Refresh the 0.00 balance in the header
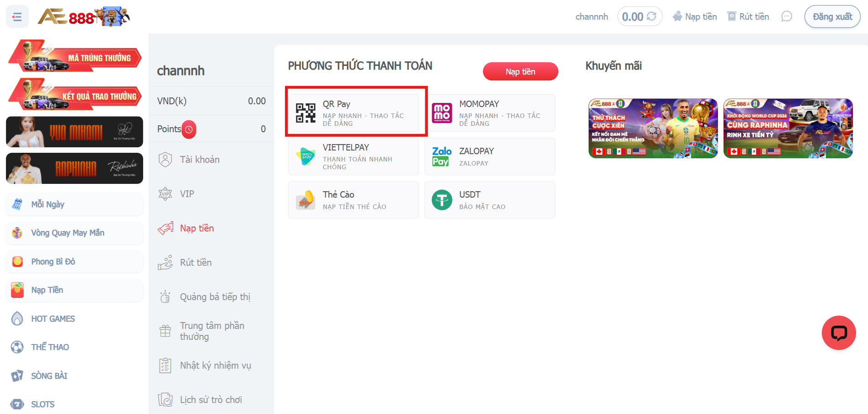Screen dimensions: 868x414 (651, 16)
